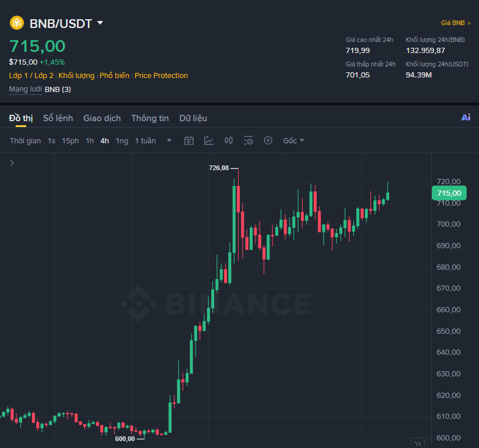Click the 701,05 24h low value

(358, 75)
